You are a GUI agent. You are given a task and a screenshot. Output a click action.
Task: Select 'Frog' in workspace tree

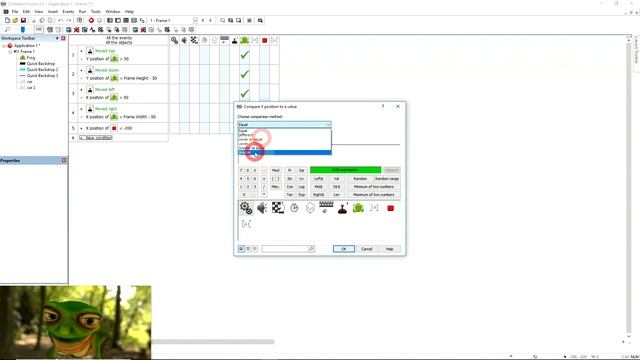(31, 58)
